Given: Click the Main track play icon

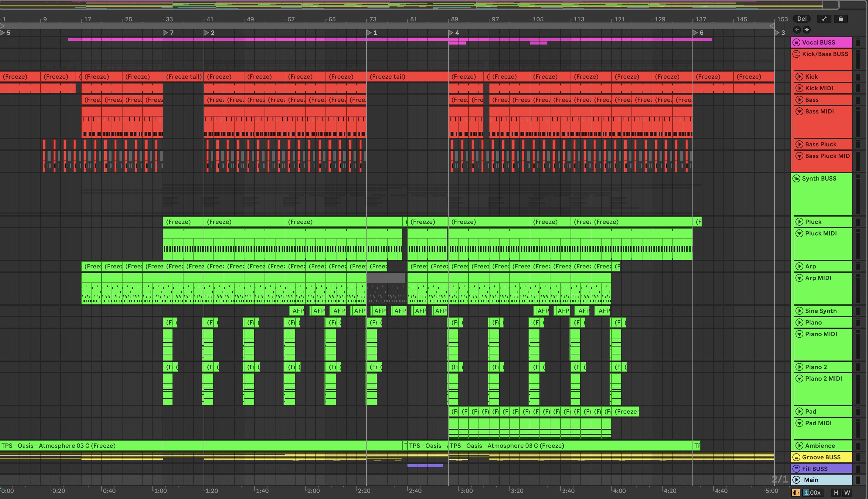Looking at the screenshot, I should click(x=797, y=480).
